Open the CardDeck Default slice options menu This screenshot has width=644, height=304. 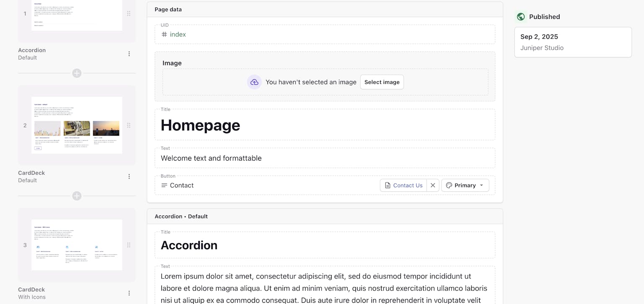point(129,177)
